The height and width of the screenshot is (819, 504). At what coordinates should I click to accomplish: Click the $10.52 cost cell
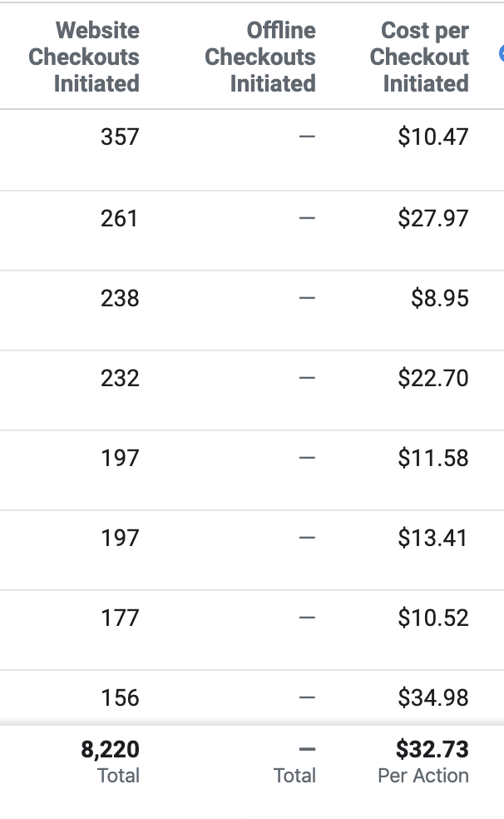(x=433, y=618)
